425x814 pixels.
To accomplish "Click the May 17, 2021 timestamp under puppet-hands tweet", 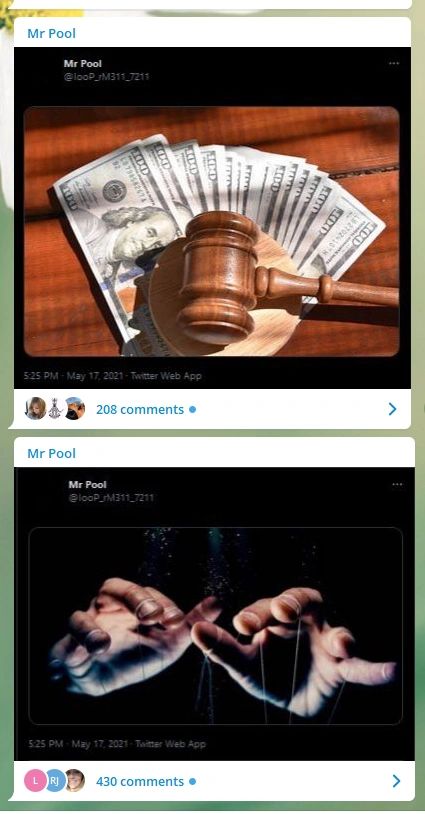I will (100, 744).
